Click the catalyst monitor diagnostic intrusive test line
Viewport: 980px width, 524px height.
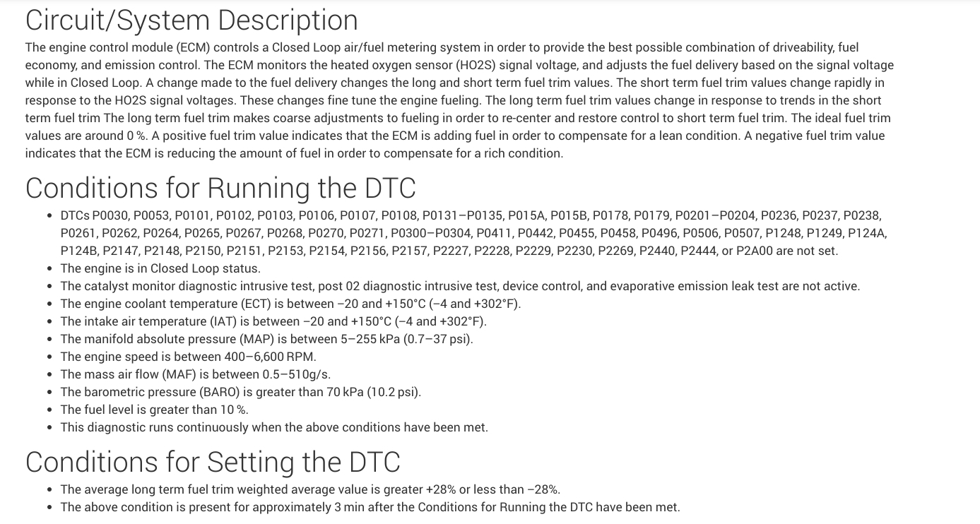[x=460, y=286]
